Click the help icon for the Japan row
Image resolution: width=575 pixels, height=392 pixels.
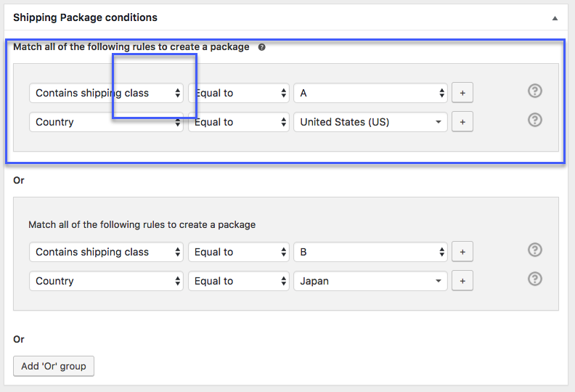click(x=535, y=279)
